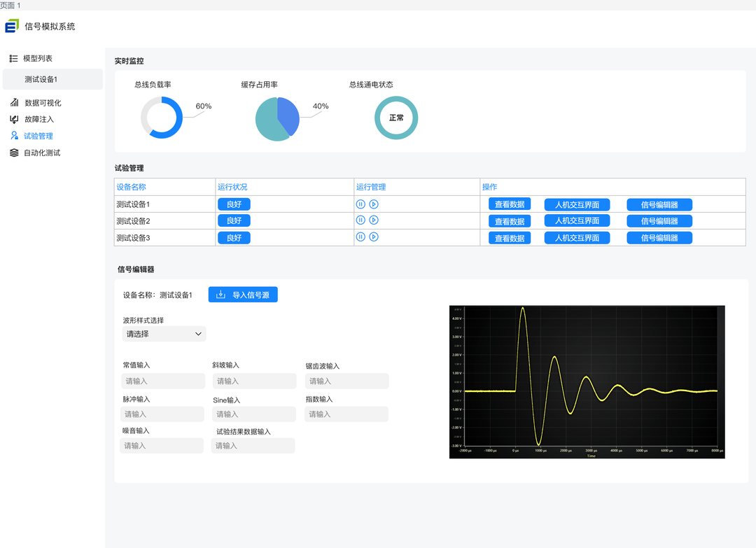756x548 pixels.
Task: Click the 故障注入 icon
Action: (14, 119)
